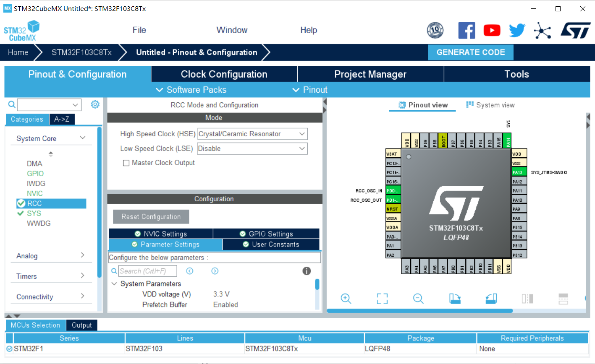Rotate chip counter-clockwise icon
This screenshot has width=595, height=364.
(x=491, y=299)
